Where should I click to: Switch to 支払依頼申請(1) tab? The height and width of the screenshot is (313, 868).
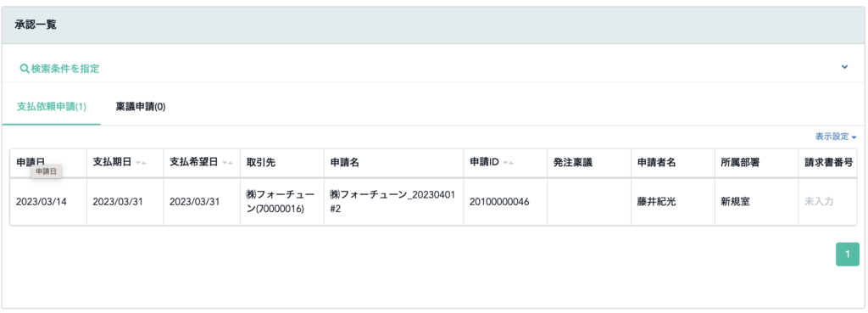tap(52, 106)
